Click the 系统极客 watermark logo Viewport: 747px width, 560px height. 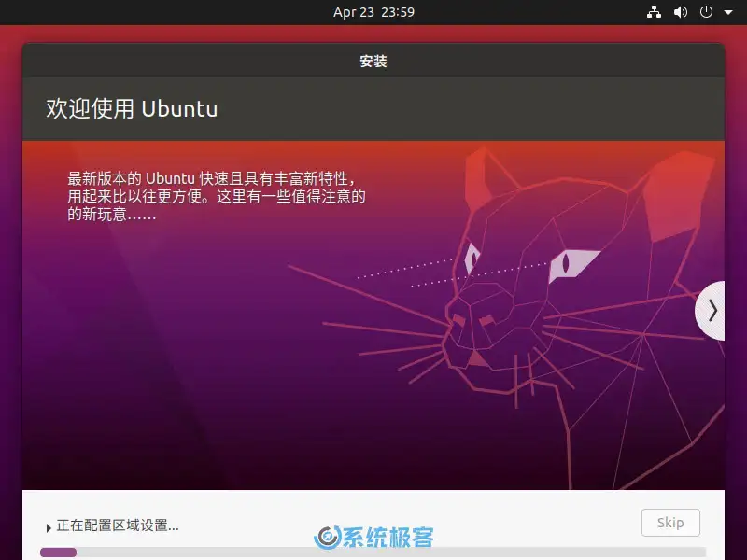373,535
